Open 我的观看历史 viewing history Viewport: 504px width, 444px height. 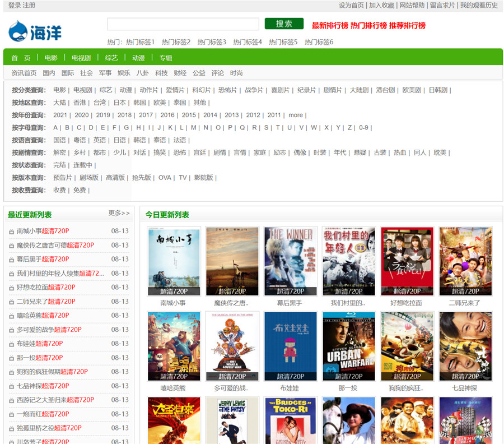479,5
